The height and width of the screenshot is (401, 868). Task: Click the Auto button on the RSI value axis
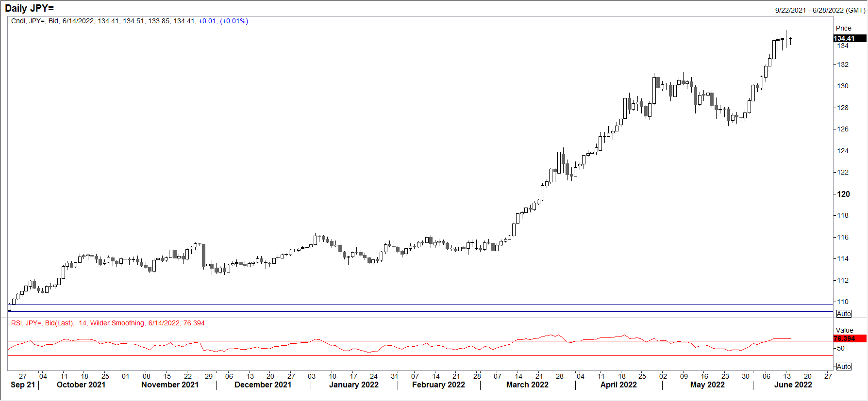pyautogui.click(x=844, y=367)
